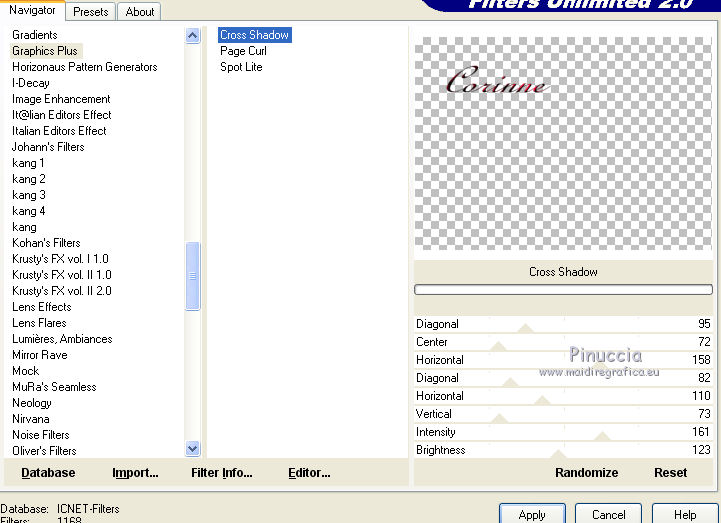Select It@lian Editors Effect category
The image size is (721, 523).
pos(62,115)
